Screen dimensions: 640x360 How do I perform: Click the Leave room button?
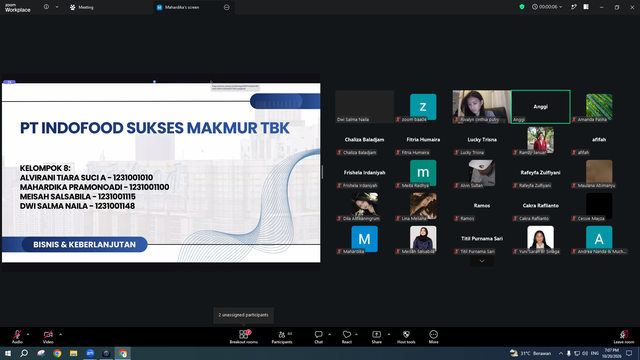(x=624, y=337)
